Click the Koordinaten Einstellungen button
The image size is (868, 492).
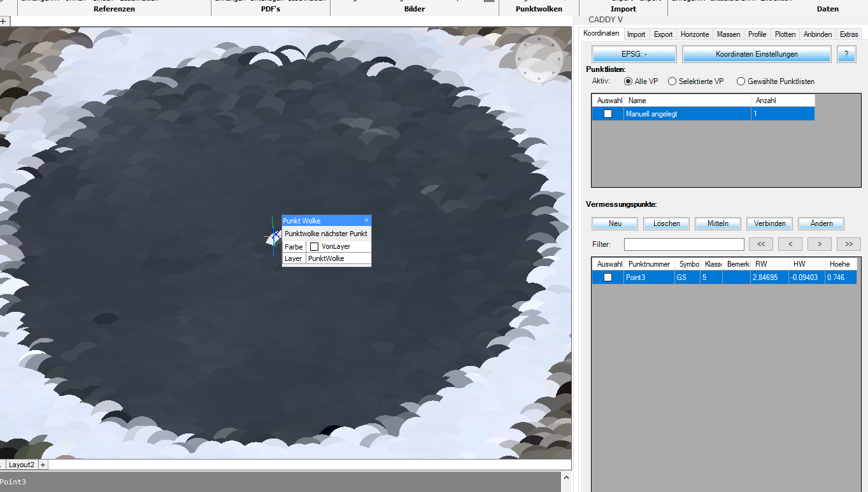(756, 54)
